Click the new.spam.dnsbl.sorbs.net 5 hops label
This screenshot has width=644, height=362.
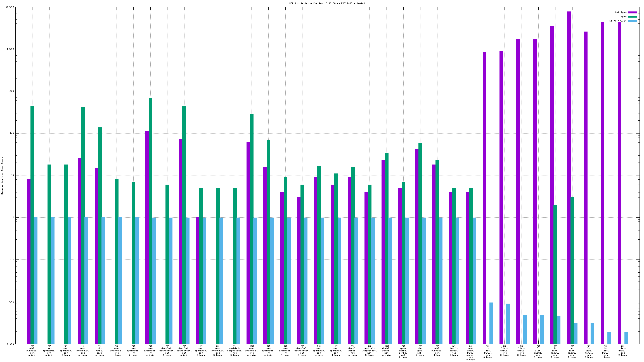pos(471,353)
